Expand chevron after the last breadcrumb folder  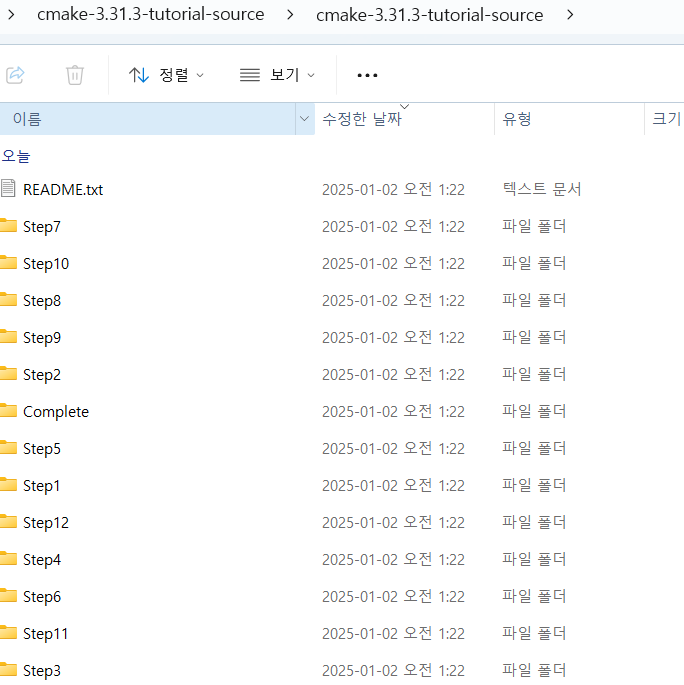coord(570,15)
